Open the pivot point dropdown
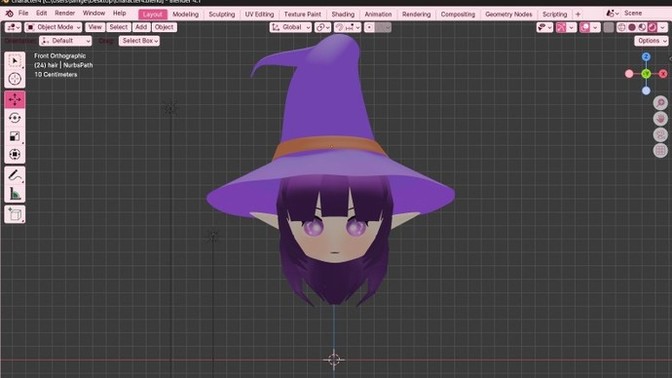This screenshot has width=672, height=378. pyautogui.click(x=322, y=27)
